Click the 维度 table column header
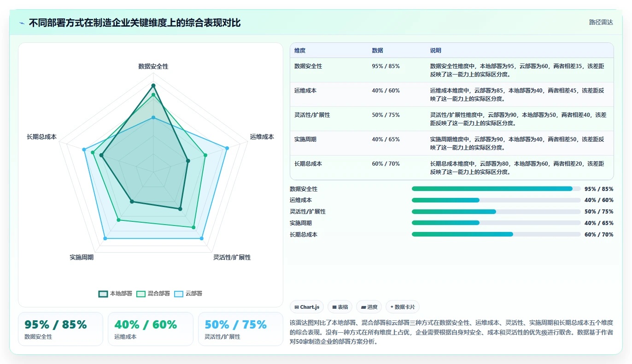Screen dimensions: 632x364 click(x=300, y=51)
